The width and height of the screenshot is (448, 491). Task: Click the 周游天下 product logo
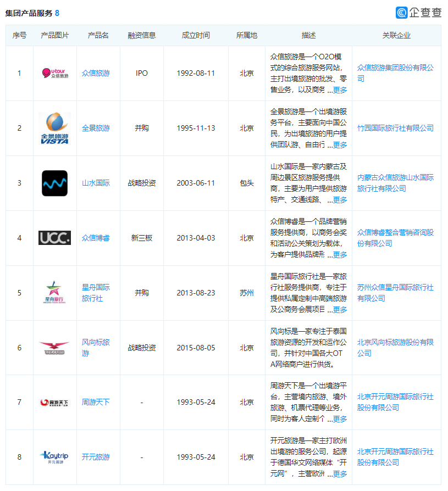54,403
